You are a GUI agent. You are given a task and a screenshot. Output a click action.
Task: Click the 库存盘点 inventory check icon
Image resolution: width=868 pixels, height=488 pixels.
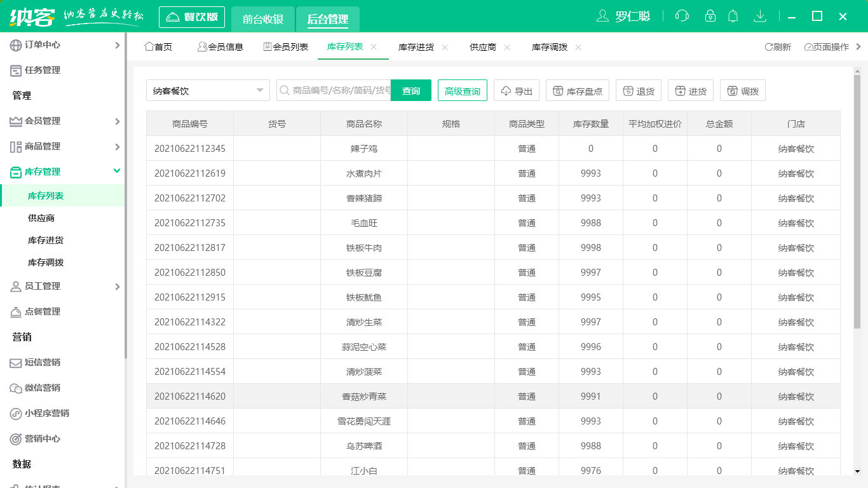tap(577, 90)
